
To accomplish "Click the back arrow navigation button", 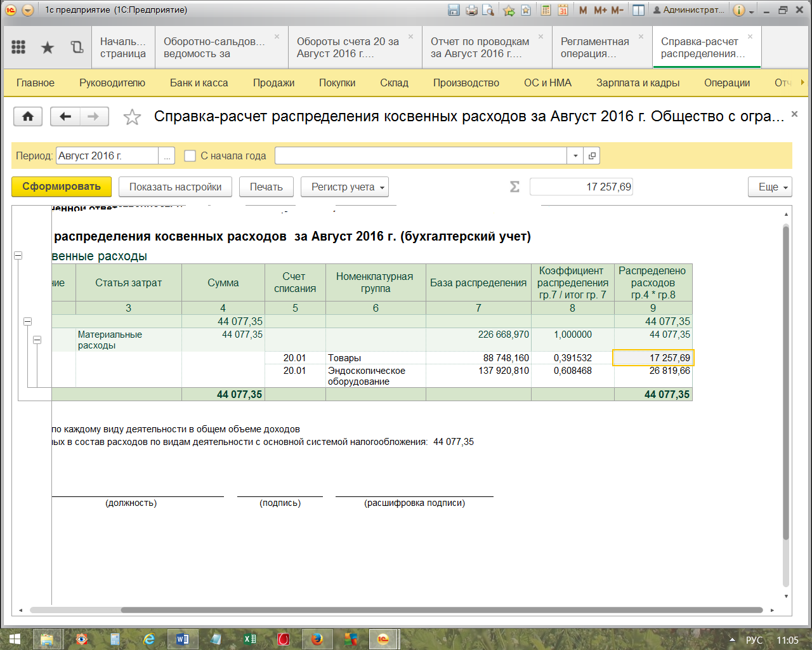I will (65, 117).
